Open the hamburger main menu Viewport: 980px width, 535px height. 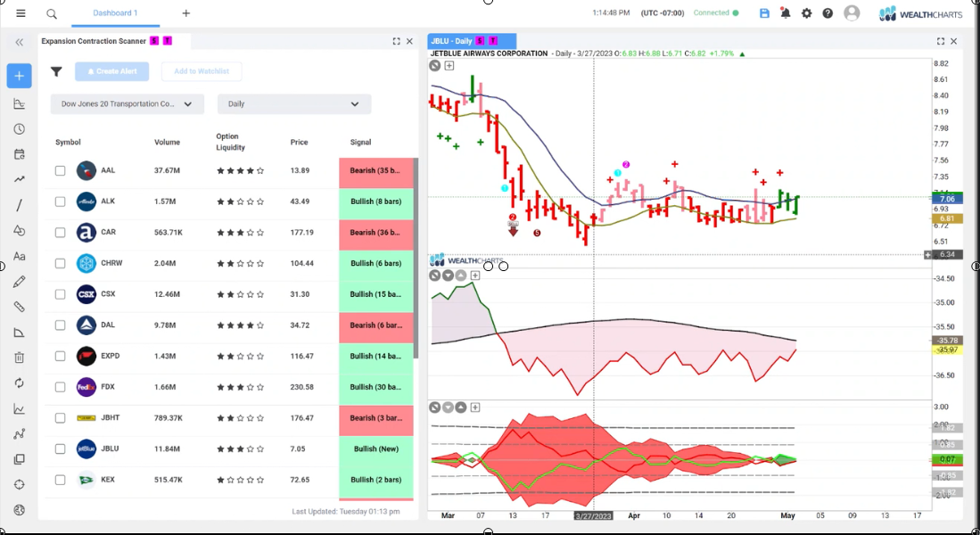point(21,13)
